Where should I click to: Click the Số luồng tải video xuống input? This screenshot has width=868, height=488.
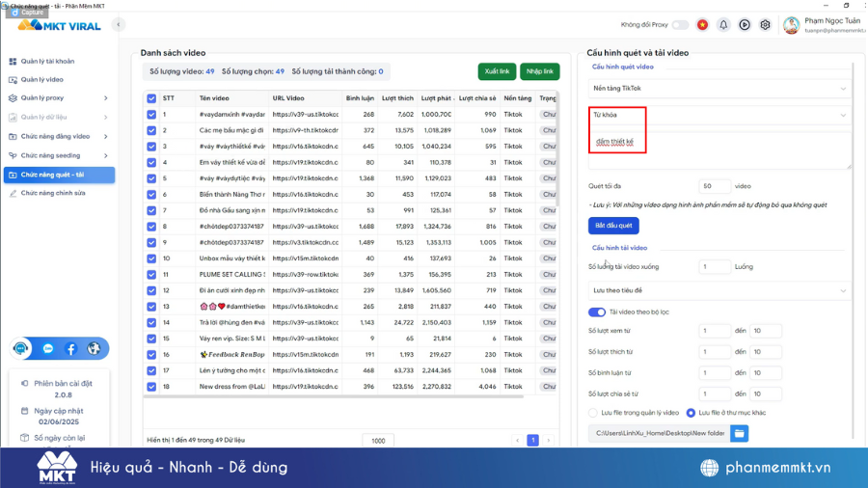click(x=714, y=267)
